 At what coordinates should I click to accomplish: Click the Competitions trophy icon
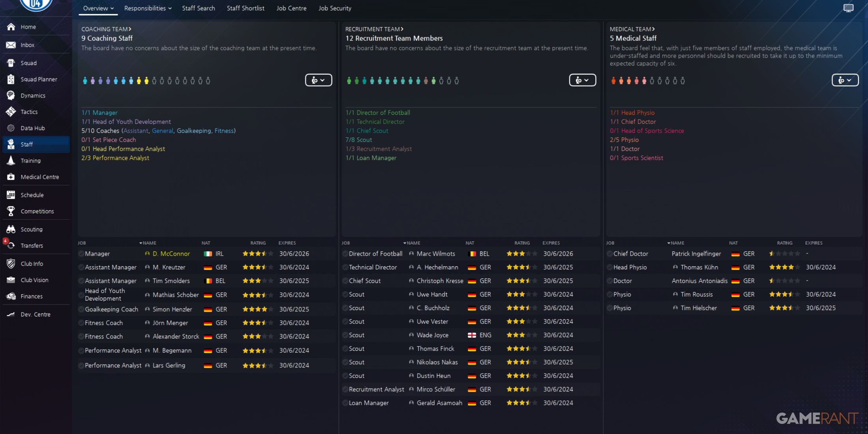tap(11, 211)
